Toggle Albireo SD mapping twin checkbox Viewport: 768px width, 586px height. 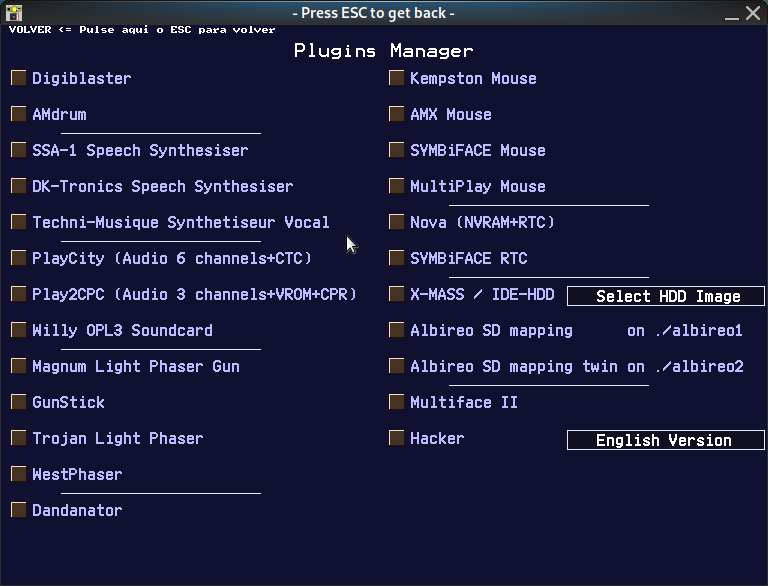[x=397, y=366]
